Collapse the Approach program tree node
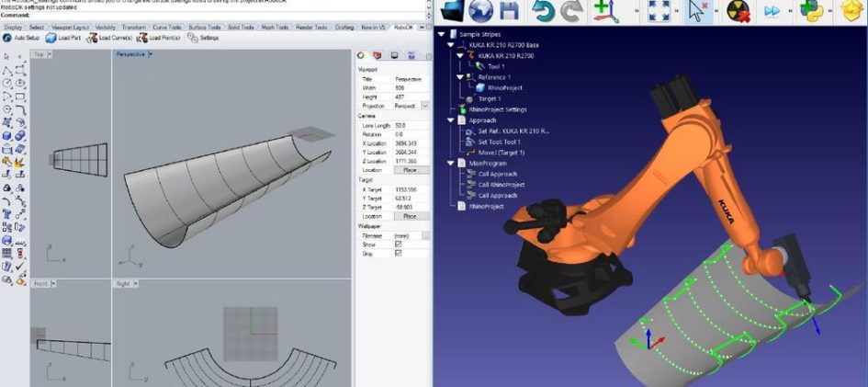This screenshot has height=387, width=868. click(x=450, y=120)
